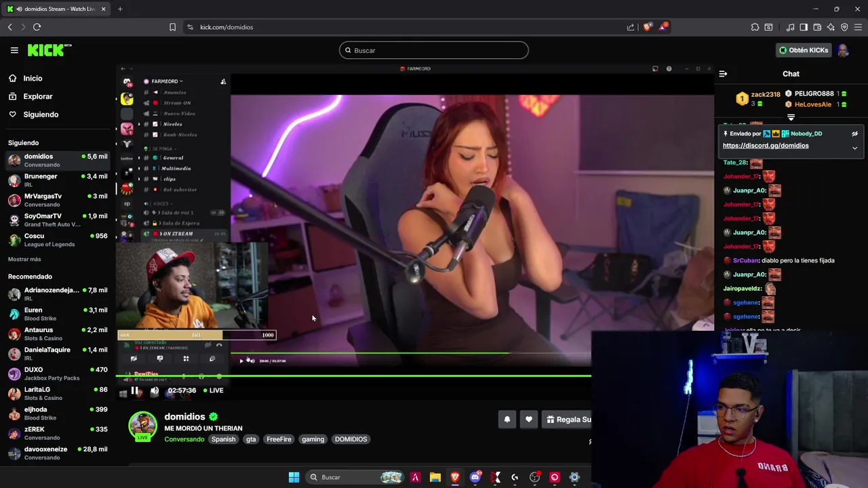The image size is (868, 488).
Task: Click the KICK logo
Action: (49, 50)
